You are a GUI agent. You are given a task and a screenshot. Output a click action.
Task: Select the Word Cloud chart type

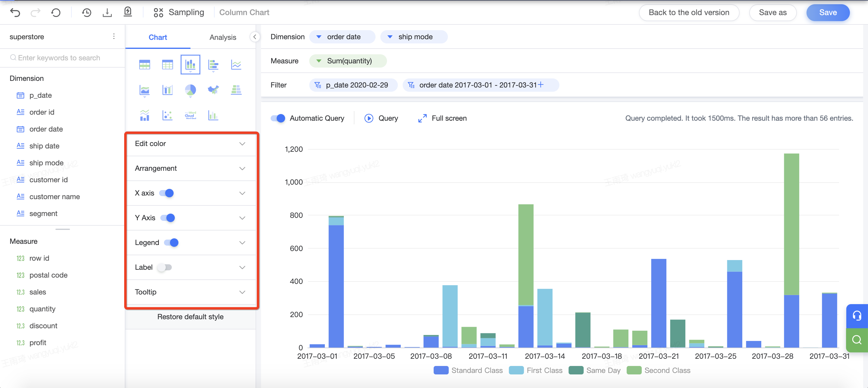coord(190,115)
